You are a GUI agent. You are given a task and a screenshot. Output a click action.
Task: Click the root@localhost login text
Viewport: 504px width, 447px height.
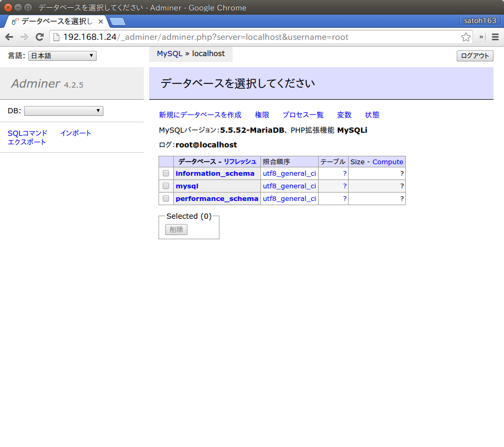(206, 145)
